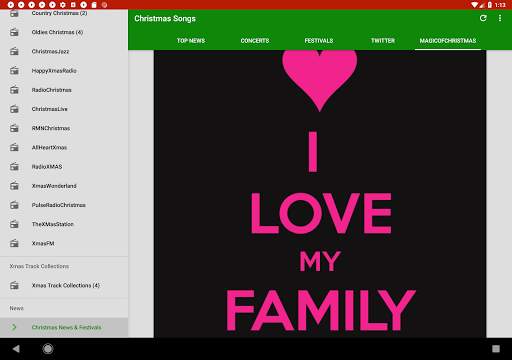Select Christmas News & Festivals item
This screenshot has width=512, height=360.
click(x=64, y=327)
